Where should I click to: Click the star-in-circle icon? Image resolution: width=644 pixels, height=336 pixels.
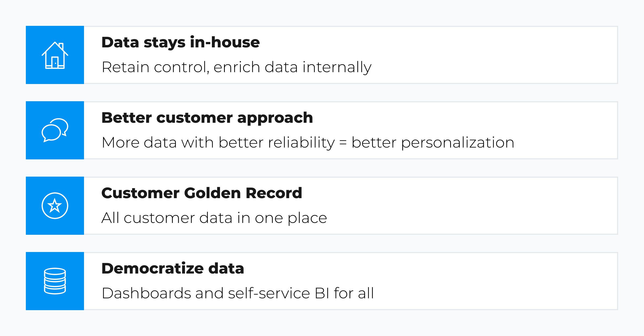coord(55,206)
